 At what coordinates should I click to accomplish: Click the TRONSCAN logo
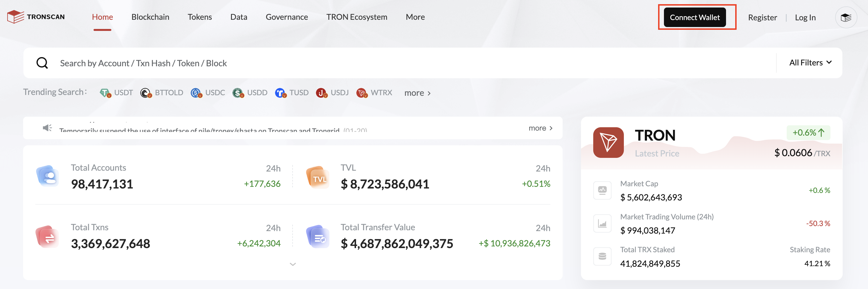[36, 17]
